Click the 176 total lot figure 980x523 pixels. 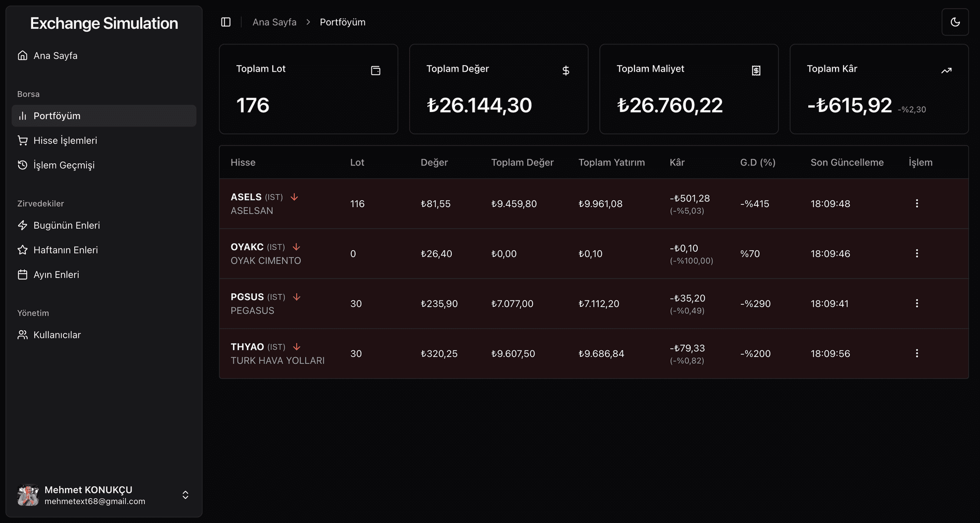pyautogui.click(x=253, y=105)
